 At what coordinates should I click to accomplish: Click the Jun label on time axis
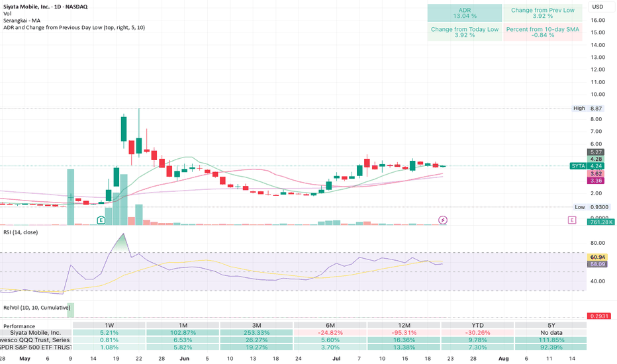[184, 359]
